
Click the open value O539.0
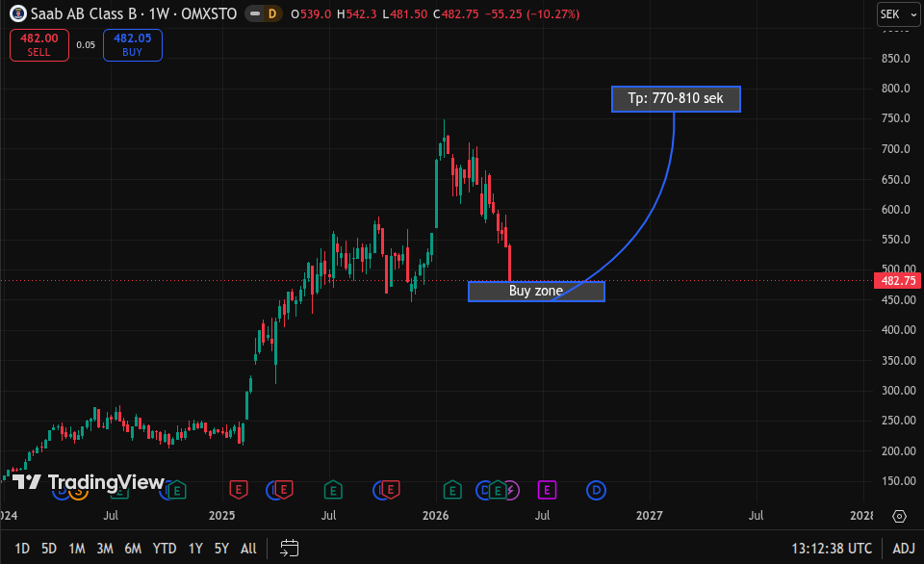click(x=311, y=13)
